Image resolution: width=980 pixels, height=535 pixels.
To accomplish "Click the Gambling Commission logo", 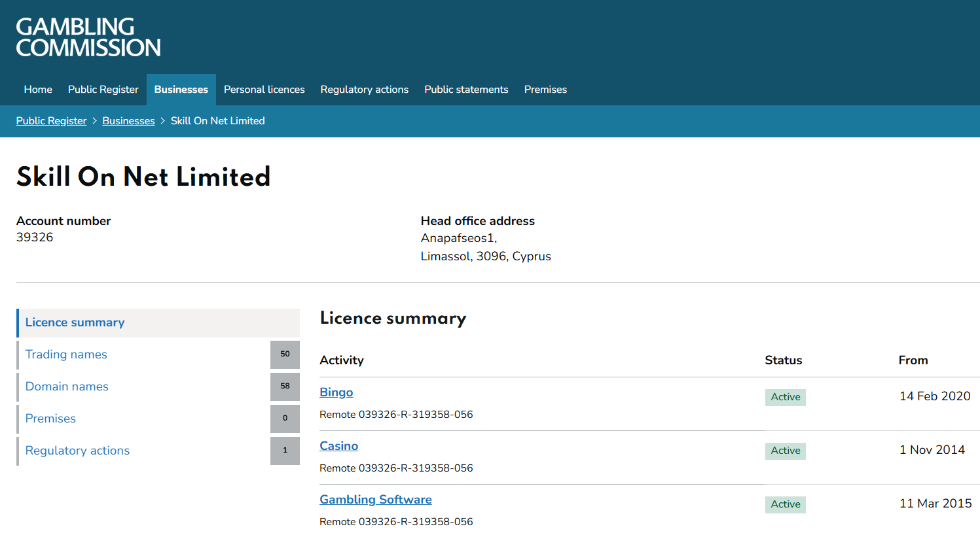I will [88, 37].
